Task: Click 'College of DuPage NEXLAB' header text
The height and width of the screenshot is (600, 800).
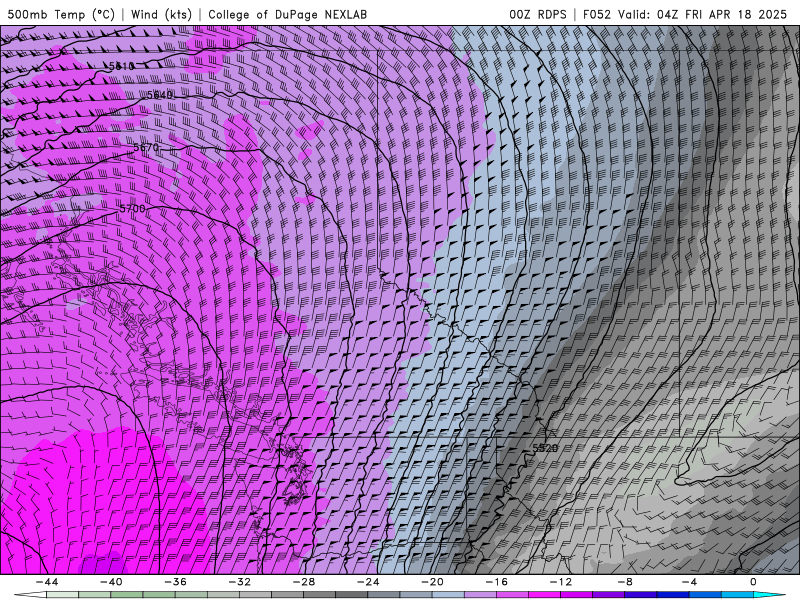Action: [x=287, y=14]
